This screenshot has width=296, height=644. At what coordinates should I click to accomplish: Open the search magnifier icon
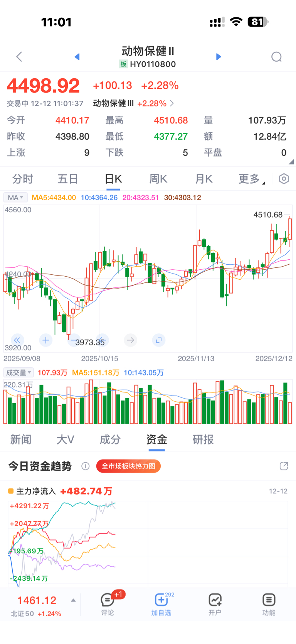pos(276,57)
